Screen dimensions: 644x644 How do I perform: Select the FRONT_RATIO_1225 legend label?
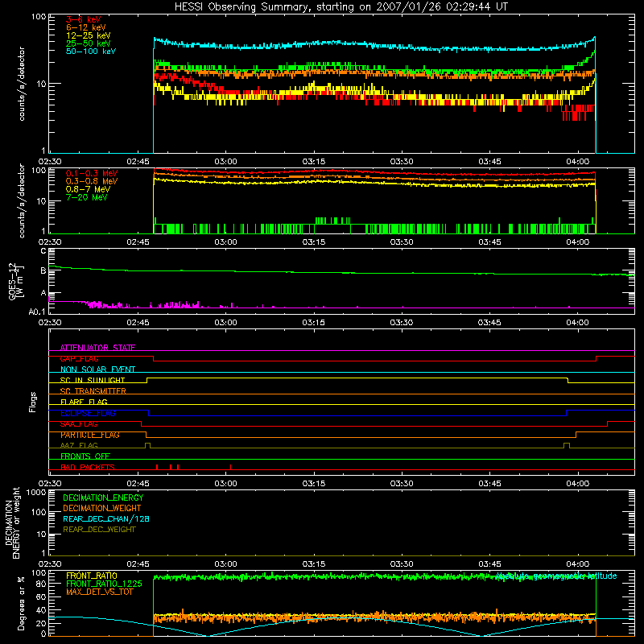tap(105, 584)
